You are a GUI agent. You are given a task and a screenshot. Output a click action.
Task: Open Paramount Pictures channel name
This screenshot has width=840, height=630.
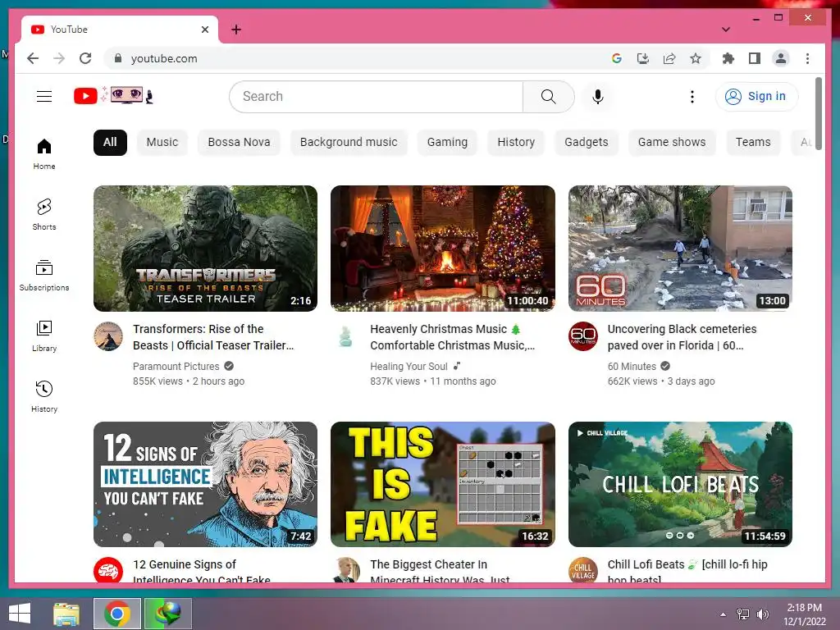coord(176,367)
